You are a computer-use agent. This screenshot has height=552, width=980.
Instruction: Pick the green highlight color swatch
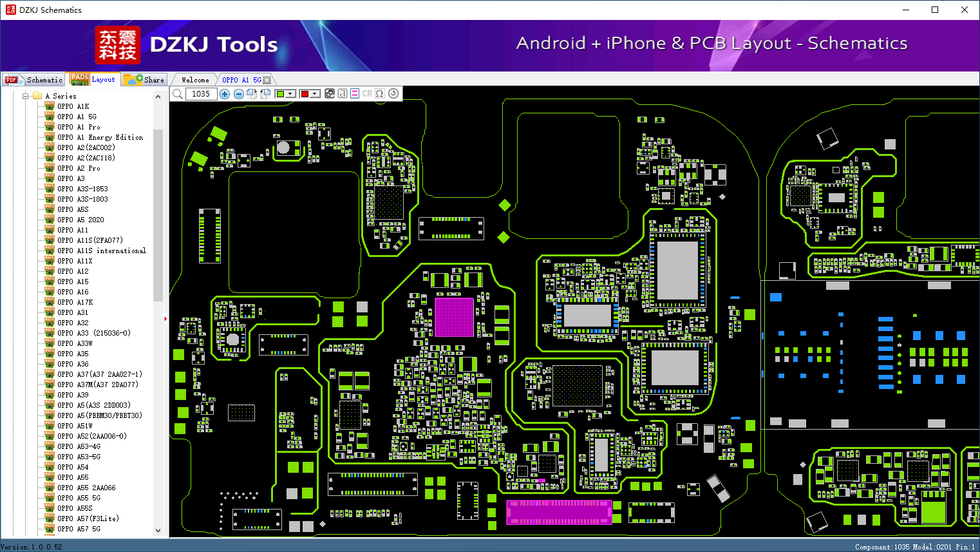point(280,94)
